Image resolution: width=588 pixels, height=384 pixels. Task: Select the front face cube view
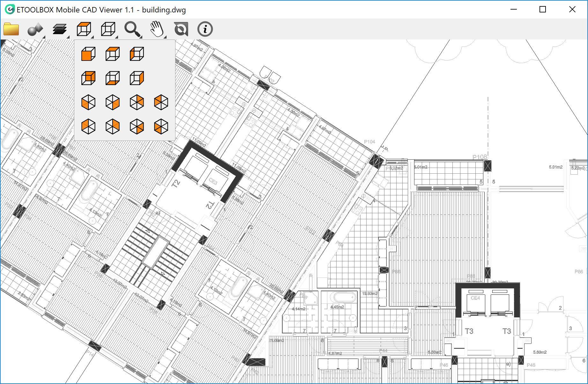click(88, 54)
